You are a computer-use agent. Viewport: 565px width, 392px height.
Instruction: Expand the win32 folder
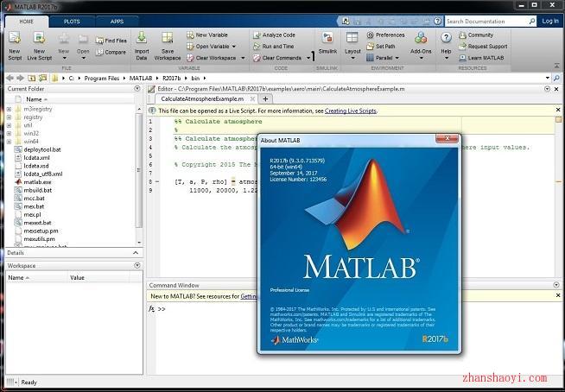tap(9, 133)
